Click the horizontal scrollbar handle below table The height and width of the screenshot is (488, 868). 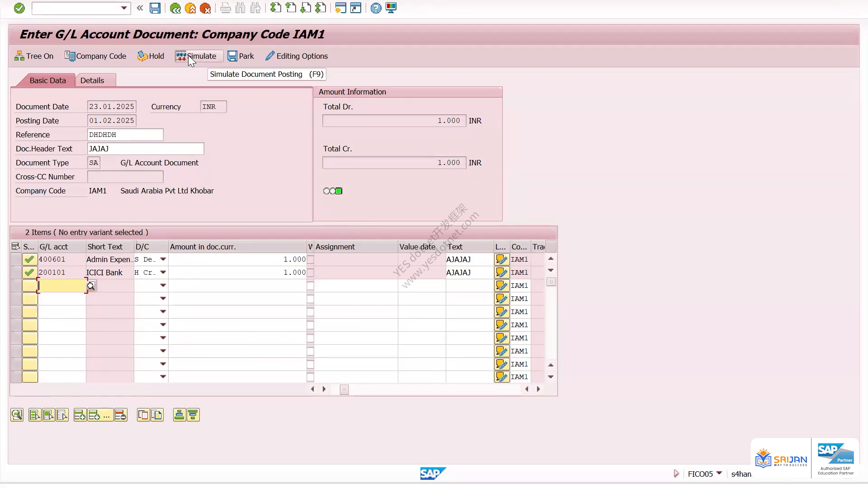[x=344, y=389]
